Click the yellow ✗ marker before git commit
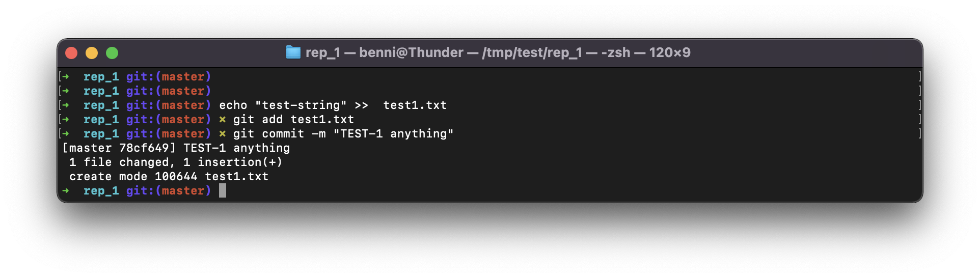 pyautogui.click(x=222, y=134)
